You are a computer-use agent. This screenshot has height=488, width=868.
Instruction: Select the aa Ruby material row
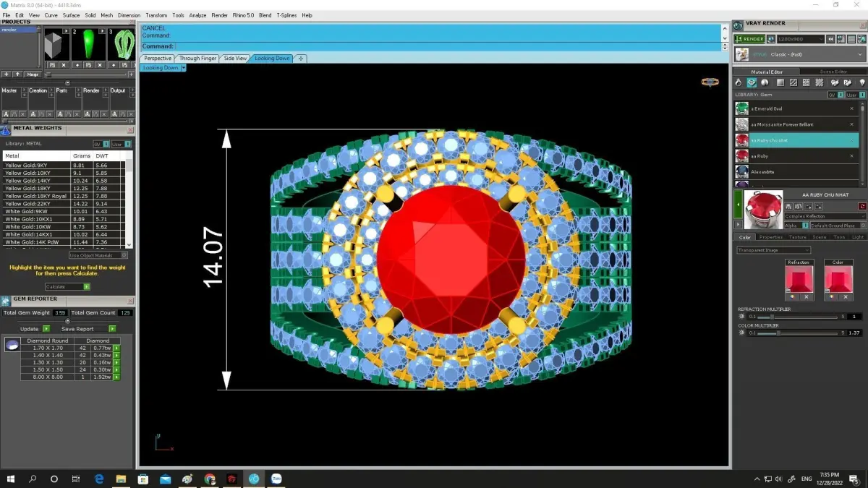[x=796, y=156]
